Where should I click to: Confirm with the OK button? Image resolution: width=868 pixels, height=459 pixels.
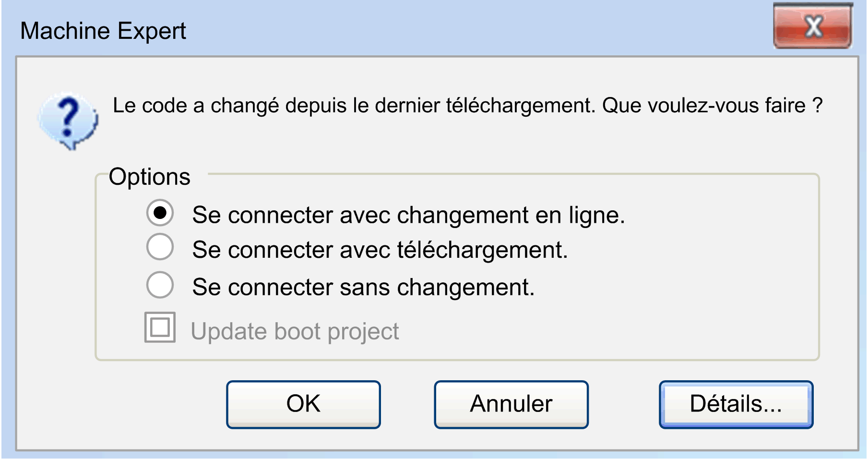[303, 404]
